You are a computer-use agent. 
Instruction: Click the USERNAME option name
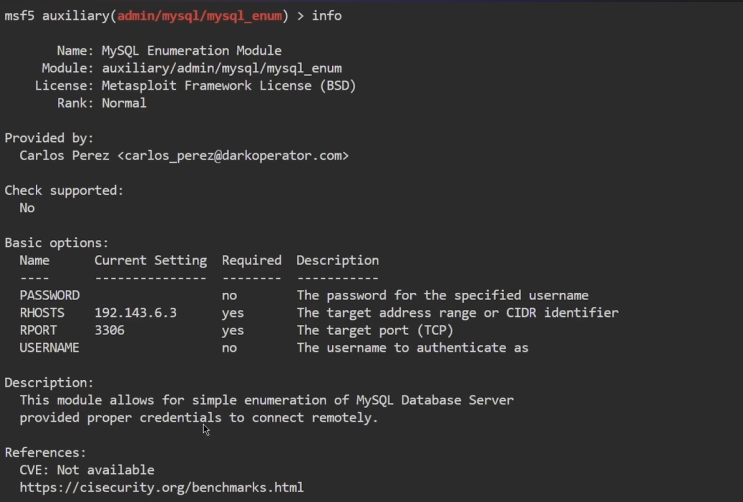(x=49, y=347)
